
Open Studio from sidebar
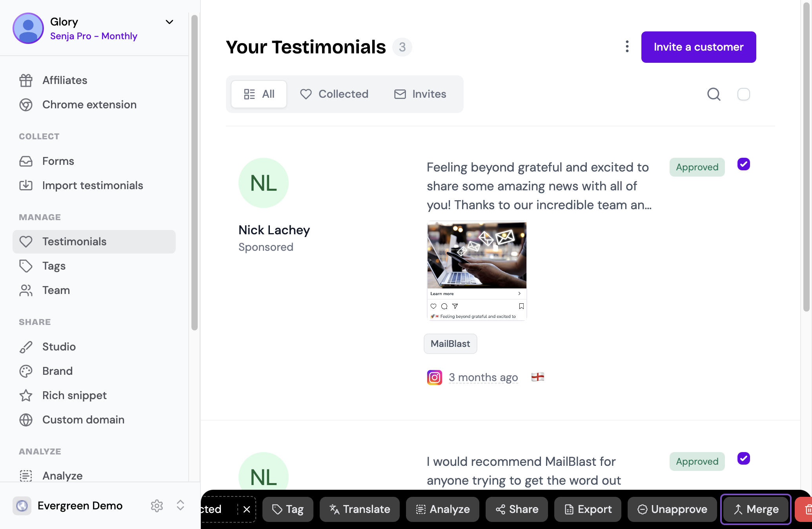click(94, 347)
